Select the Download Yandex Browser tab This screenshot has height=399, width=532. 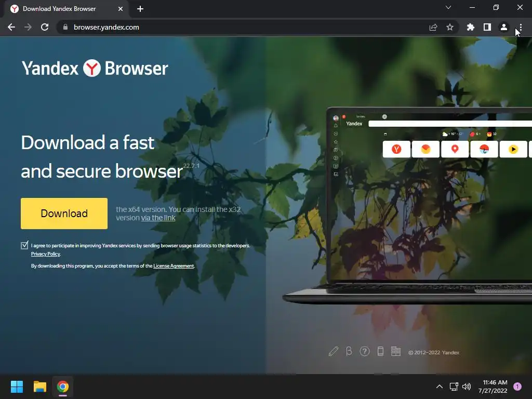[66, 9]
